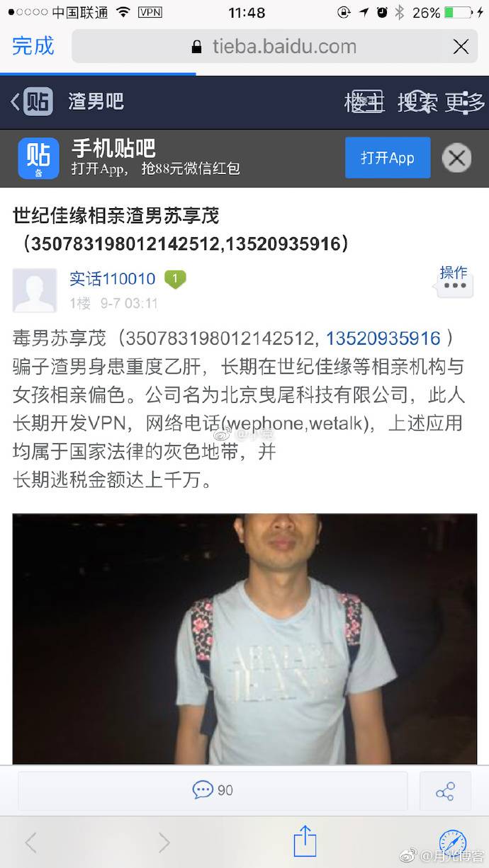Tap the 打开App button
This screenshot has height=868, width=489.
[388, 158]
